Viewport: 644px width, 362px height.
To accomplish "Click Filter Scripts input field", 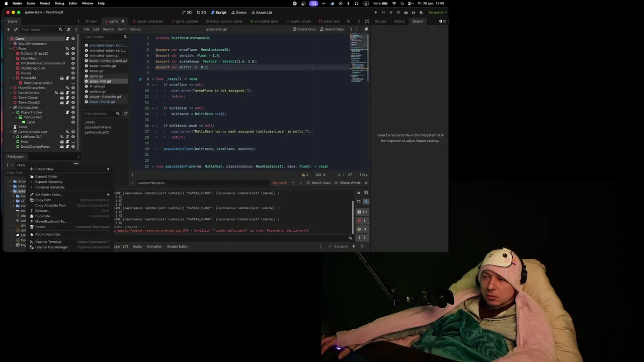I will 105,37.
